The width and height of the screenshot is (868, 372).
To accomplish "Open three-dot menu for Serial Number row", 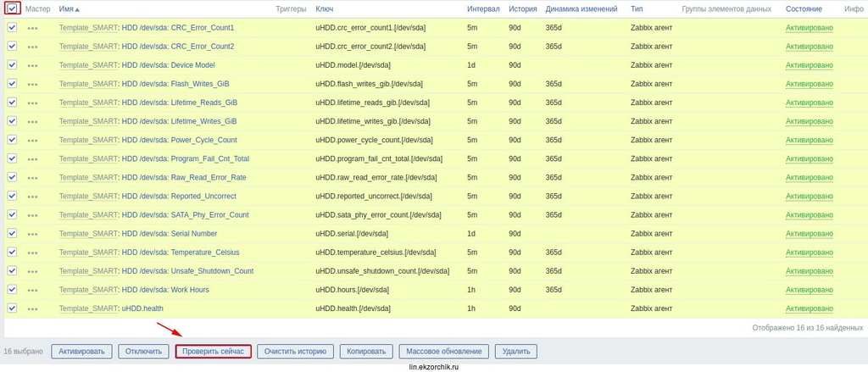I will click(x=32, y=234).
